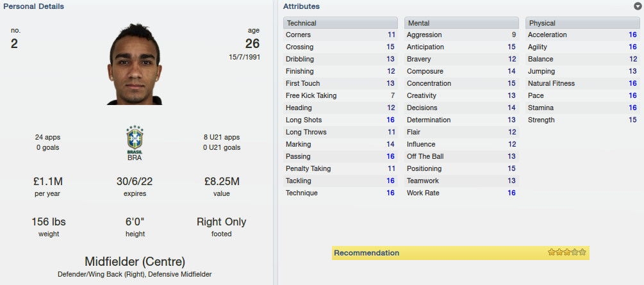Click the player face portrait
Image resolution: width=644 pixels, height=285 pixels.
point(135,64)
